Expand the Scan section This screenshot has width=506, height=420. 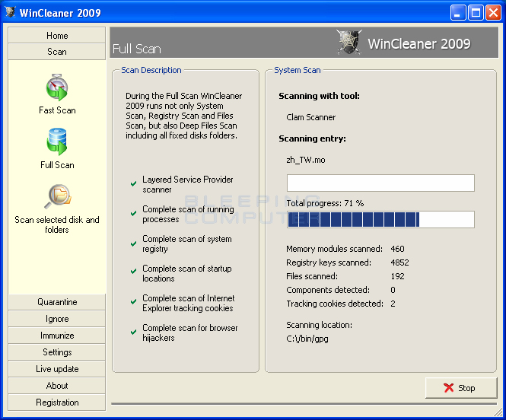(x=57, y=52)
